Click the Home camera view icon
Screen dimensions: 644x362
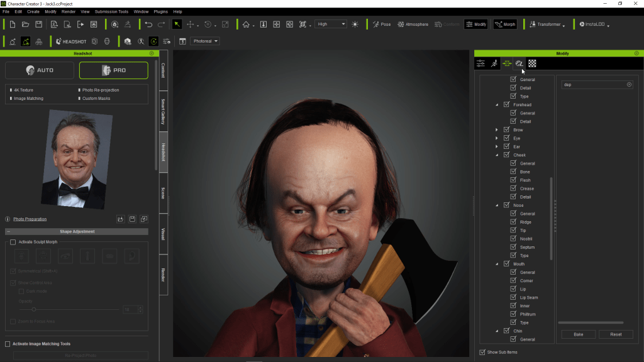246,25
